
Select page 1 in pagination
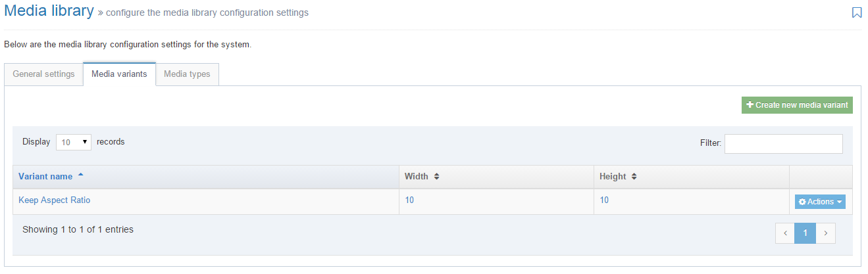click(805, 233)
